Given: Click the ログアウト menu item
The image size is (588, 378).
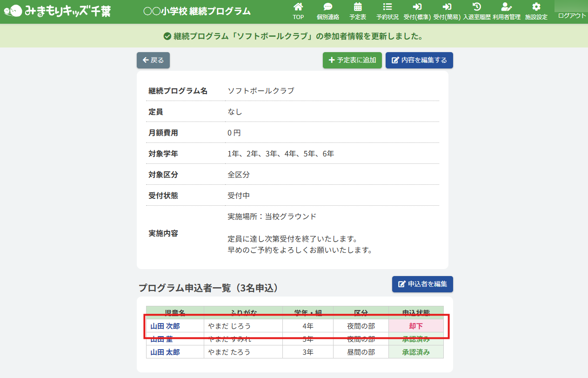Looking at the screenshot, I should (572, 15).
